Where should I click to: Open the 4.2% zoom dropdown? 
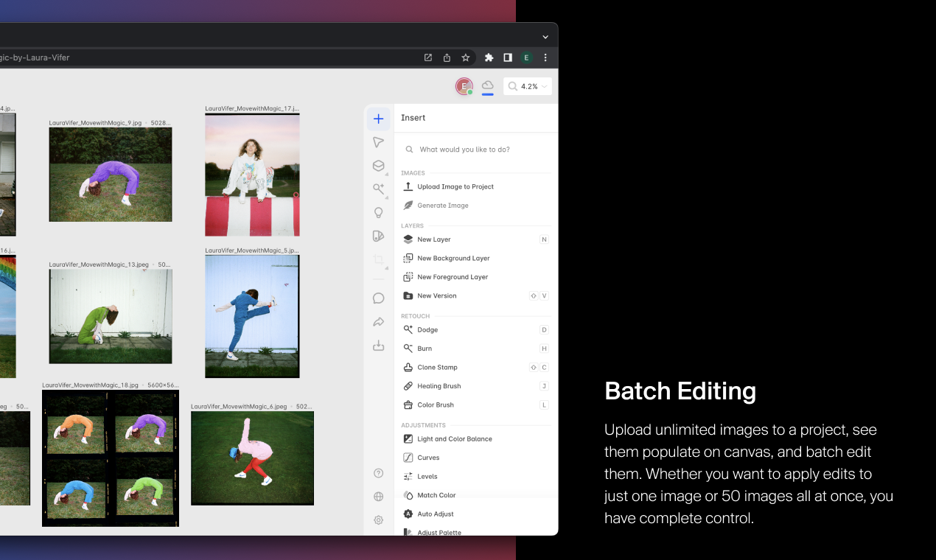click(x=528, y=86)
